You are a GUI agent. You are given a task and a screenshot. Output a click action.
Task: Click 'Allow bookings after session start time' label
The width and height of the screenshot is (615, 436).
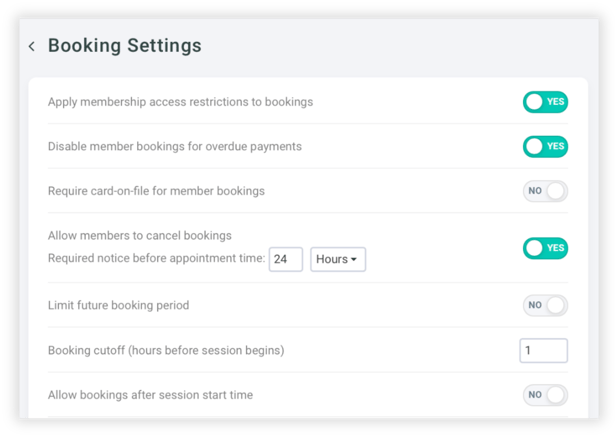coord(150,395)
